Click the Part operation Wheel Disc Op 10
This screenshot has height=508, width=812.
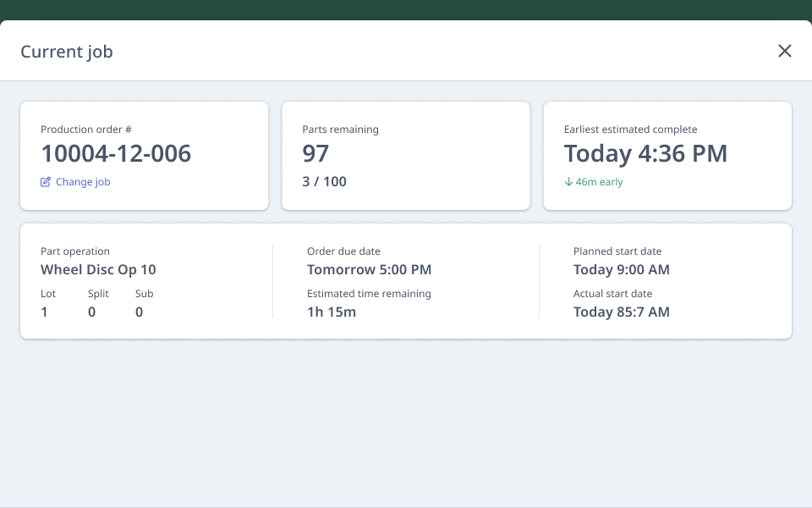[98, 269]
